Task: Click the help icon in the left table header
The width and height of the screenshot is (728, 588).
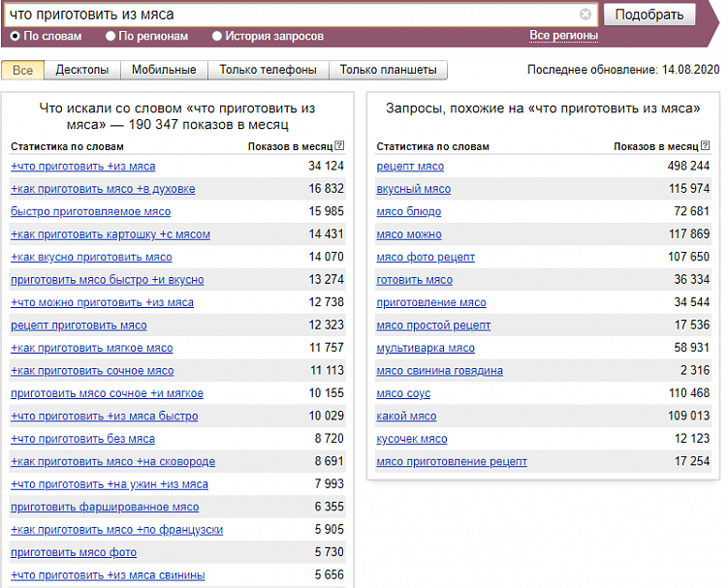Action: (x=339, y=146)
